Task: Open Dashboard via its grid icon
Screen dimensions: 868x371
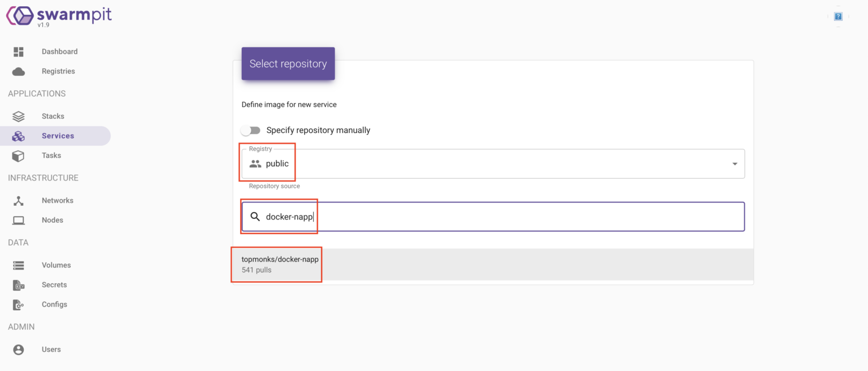Action: click(x=19, y=51)
